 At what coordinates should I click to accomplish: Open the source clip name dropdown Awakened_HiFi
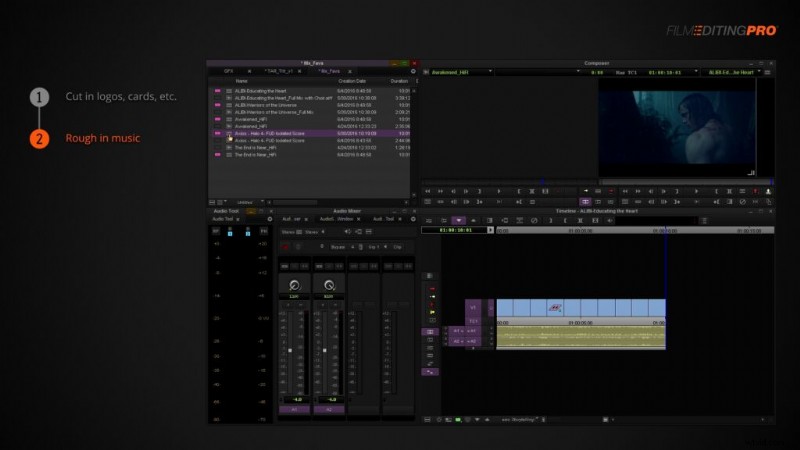click(x=461, y=72)
